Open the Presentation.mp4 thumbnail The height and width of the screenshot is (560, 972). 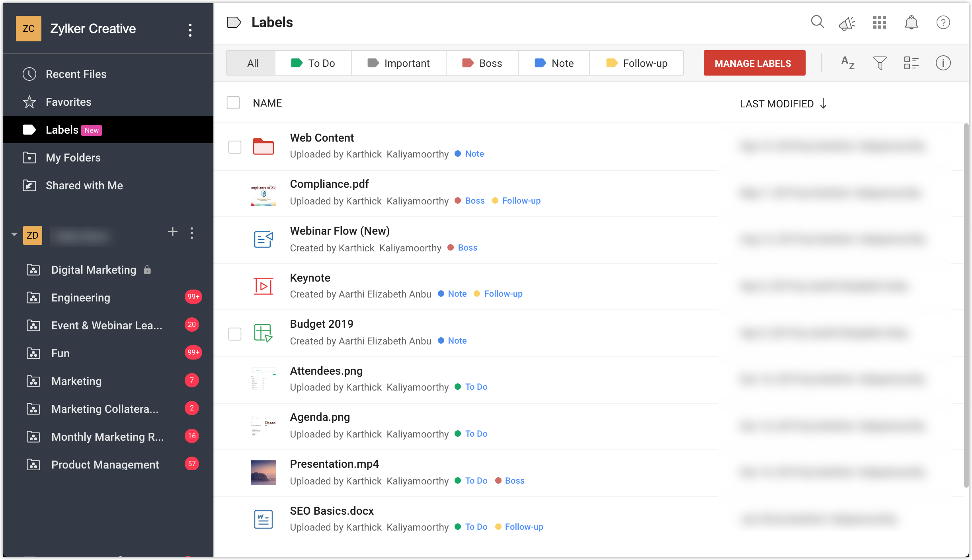263,472
